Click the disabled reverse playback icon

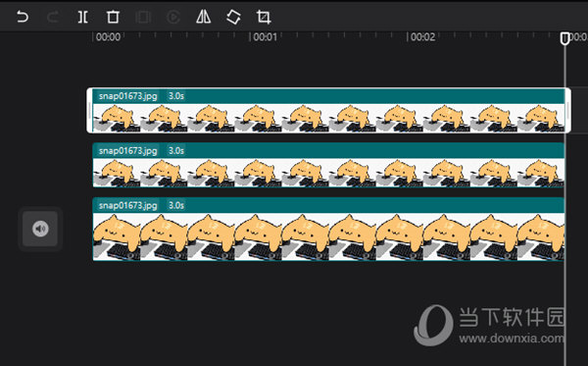173,17
